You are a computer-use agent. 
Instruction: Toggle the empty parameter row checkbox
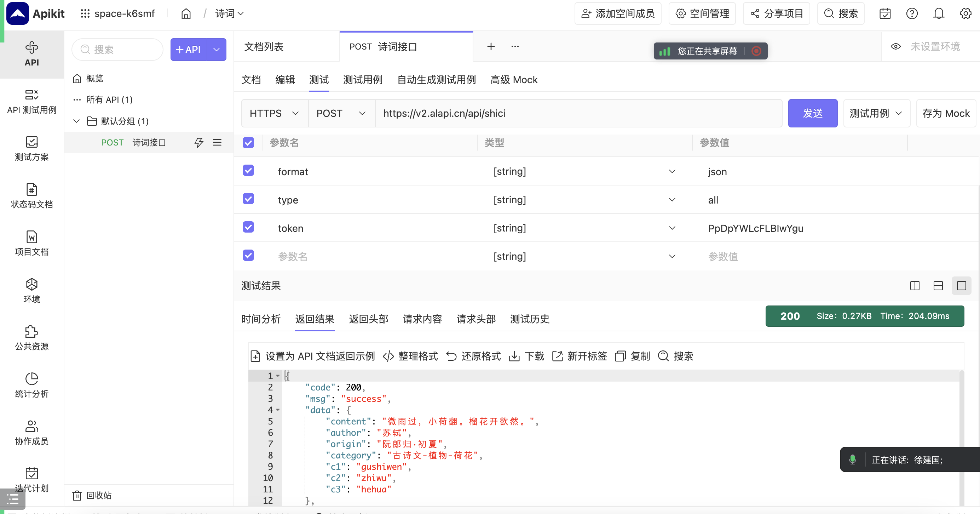(248, 256)
